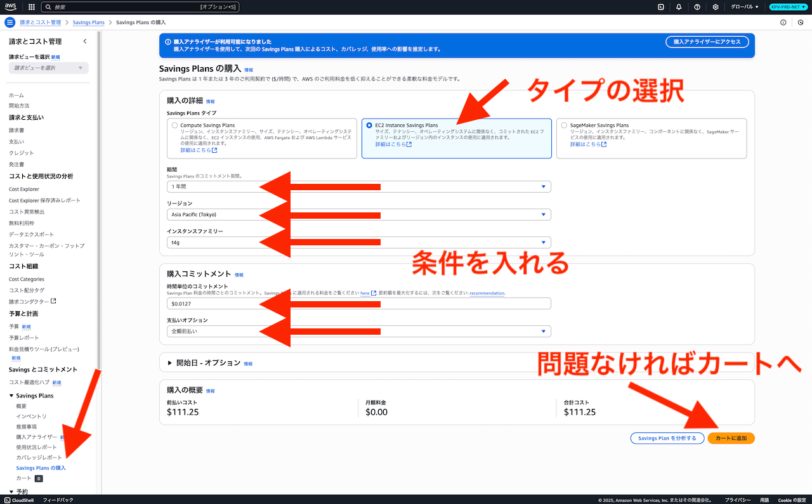Open ホーム in the sidebar
This screenshot has height=504, width=812.
pyautogui.click(x=16, y=95)
